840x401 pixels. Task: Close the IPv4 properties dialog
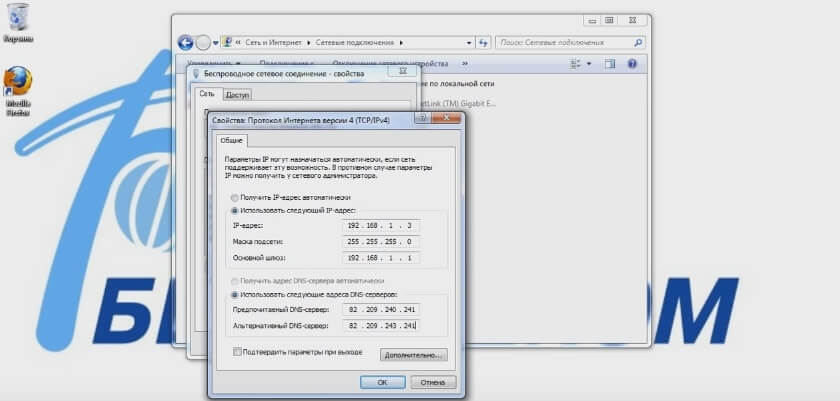point(446,118)
